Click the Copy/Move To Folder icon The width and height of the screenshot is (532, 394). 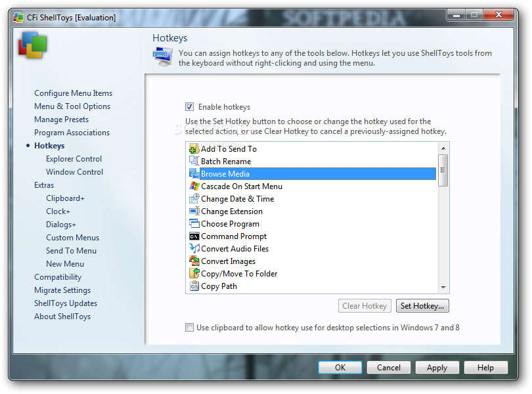(x=194, y=274)
